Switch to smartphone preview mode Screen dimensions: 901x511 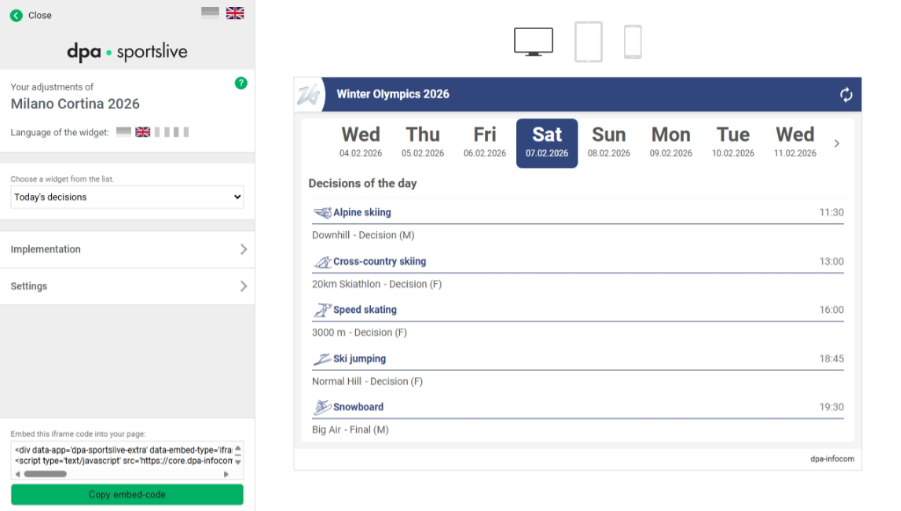pyautogui.click(x=632, y=42)
